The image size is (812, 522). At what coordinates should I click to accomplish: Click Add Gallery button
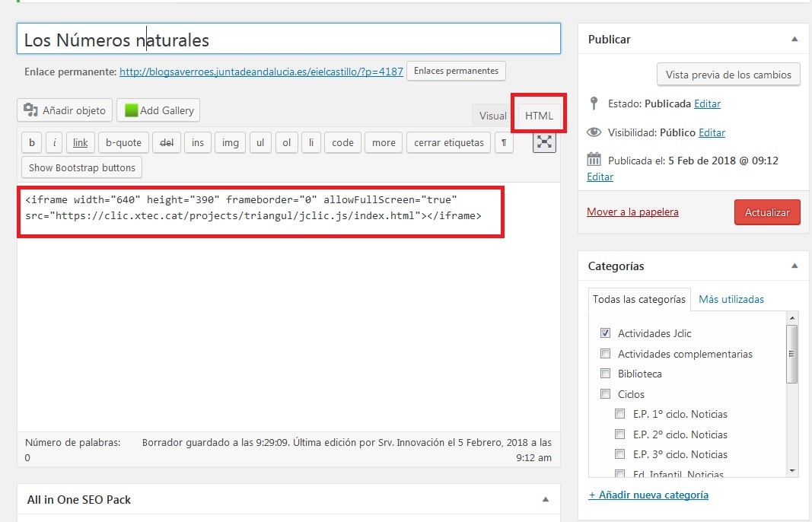click(x=158, y=110)
